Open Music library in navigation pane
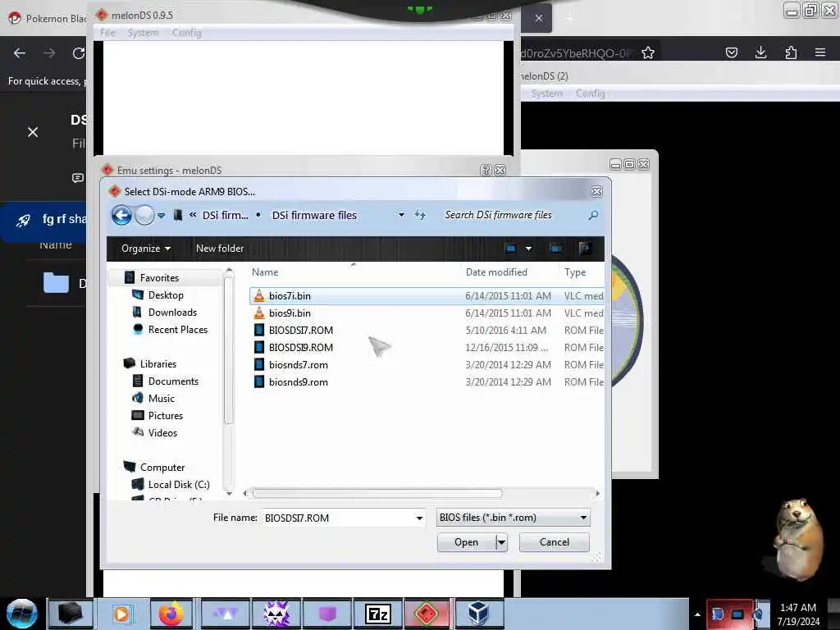840x630 pixels. [x=162, y=398]
